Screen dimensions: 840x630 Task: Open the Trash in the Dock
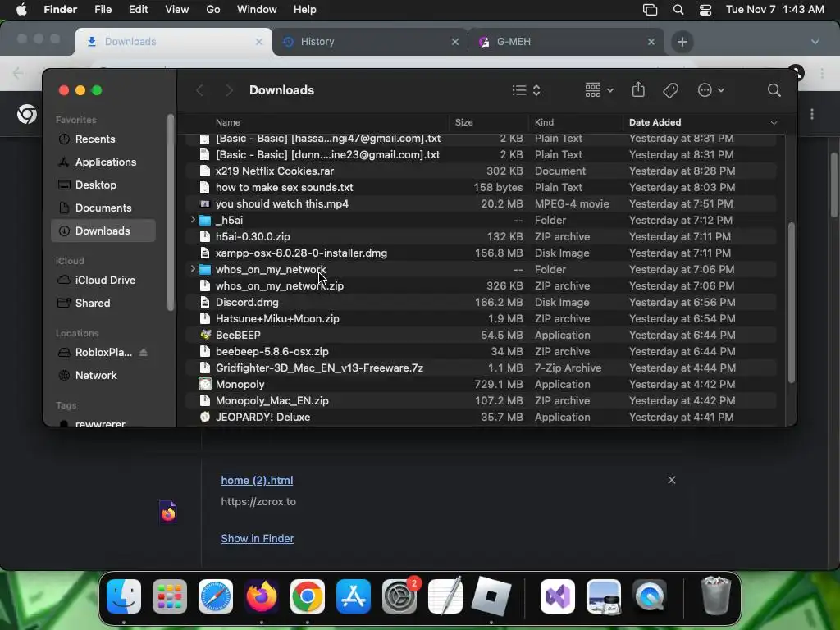(715, 596)
